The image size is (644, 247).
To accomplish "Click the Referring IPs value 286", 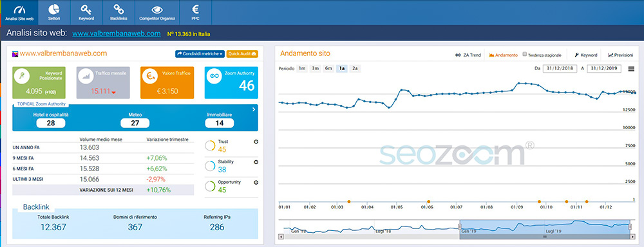I will [217, 227].
